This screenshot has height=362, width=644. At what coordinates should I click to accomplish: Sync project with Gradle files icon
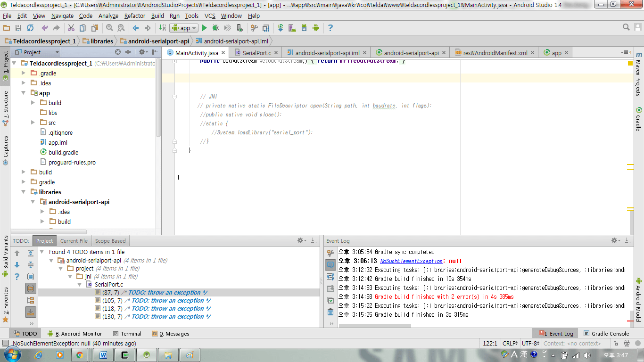(280, 28)
